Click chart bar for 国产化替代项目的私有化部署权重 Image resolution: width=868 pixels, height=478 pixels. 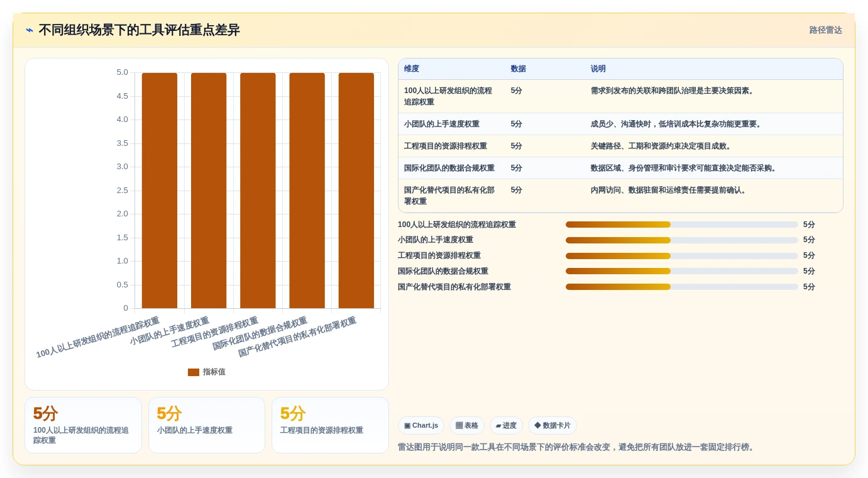click(x=356, y=191)
